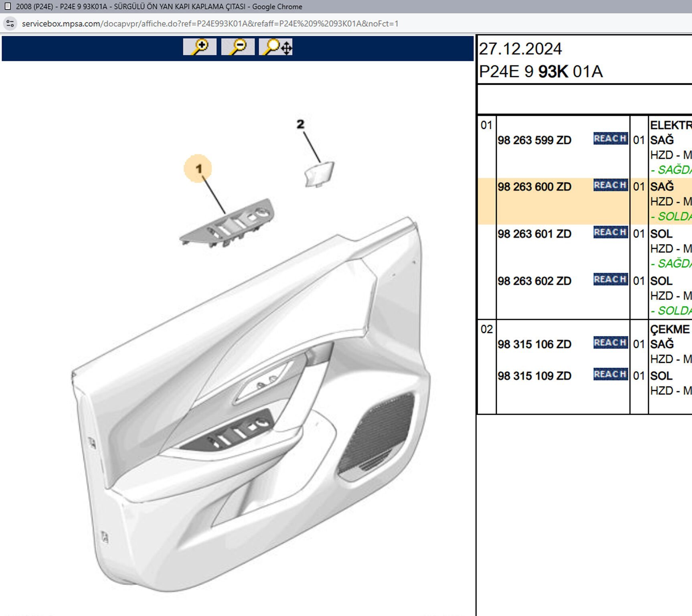
Task: Click the zoom in magnifier icon
Action: click(x=199, y=47)
